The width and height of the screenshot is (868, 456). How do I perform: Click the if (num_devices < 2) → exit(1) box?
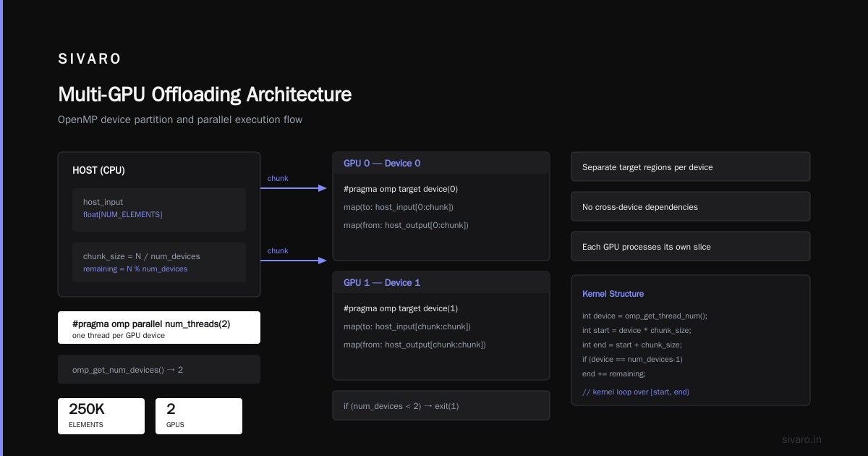[441, 405]
